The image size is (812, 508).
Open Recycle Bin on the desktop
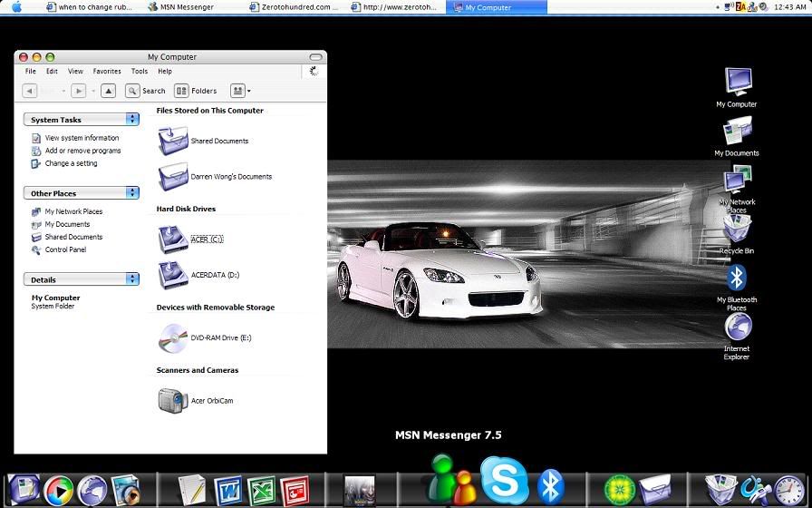(x=736, y=230)
